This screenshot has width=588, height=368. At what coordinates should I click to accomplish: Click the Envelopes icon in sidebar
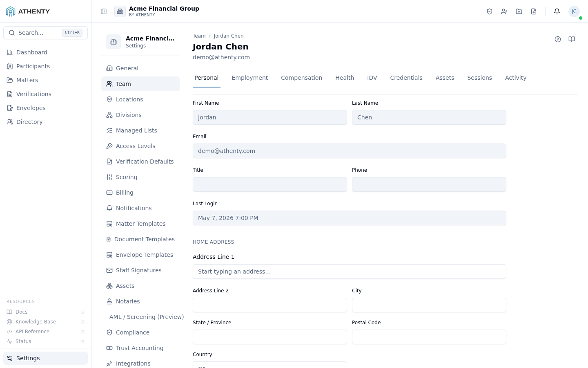pyautogui.click(x=10, y=108)
